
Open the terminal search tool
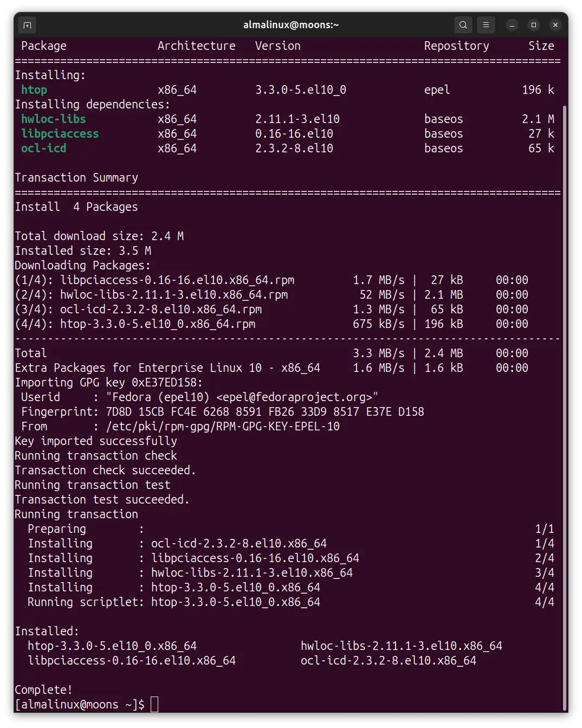[463, 25]
